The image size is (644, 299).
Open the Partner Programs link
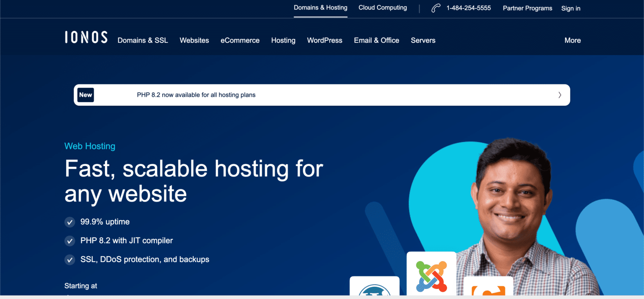(x=527, y=8)
